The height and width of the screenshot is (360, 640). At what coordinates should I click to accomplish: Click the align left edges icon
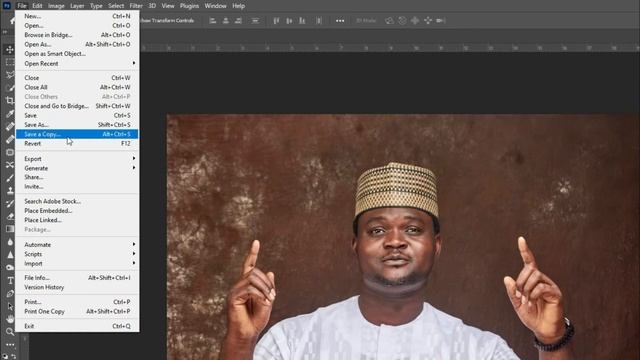(213, 20)
